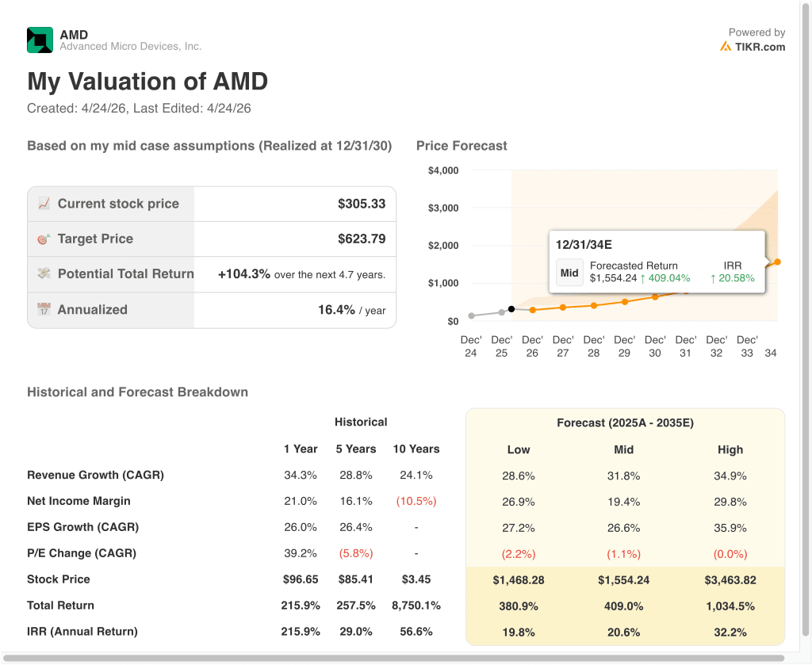Click the 5 Years historical column header
The height and width of the screenshot is (665, 812).
pyautogui.click(x=356, y=449)
